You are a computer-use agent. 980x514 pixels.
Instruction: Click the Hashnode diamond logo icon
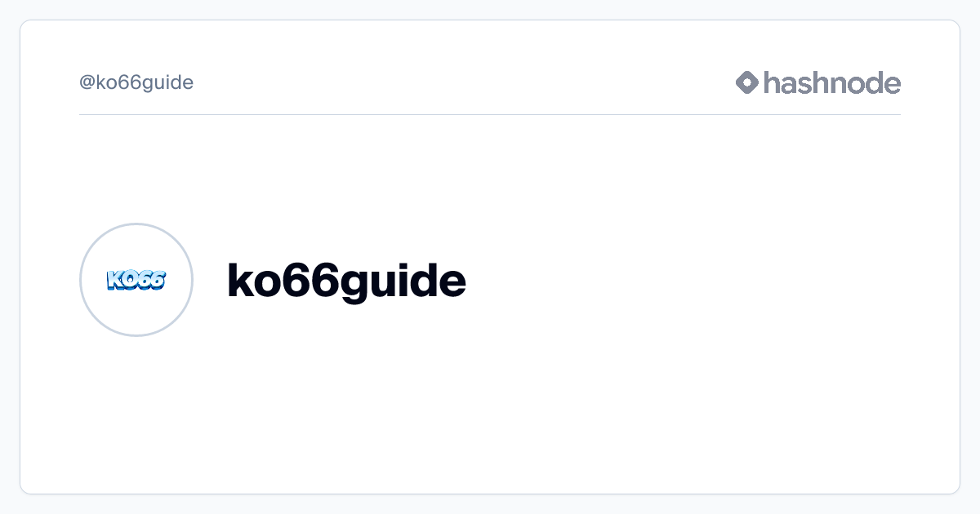coord(747,82)
